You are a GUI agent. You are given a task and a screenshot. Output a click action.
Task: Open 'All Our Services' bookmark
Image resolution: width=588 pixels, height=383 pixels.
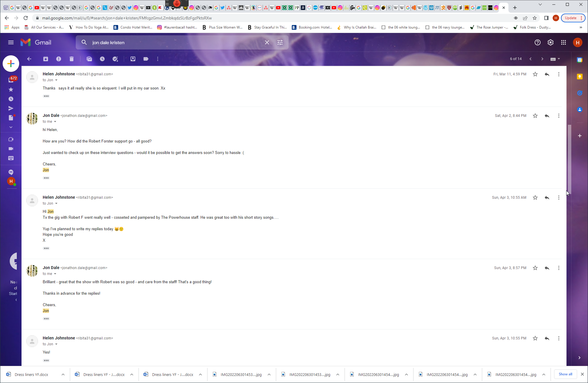(x=44, y=27)
